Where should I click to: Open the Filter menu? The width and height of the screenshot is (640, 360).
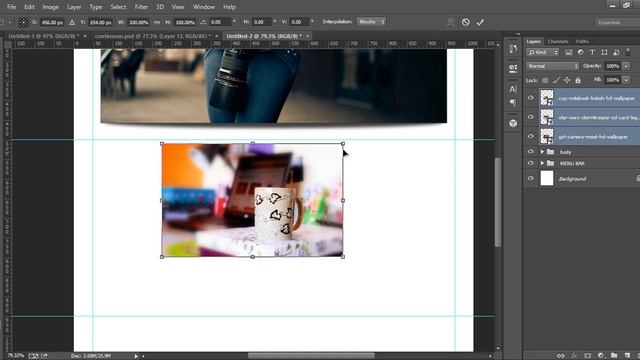[141, 7]
